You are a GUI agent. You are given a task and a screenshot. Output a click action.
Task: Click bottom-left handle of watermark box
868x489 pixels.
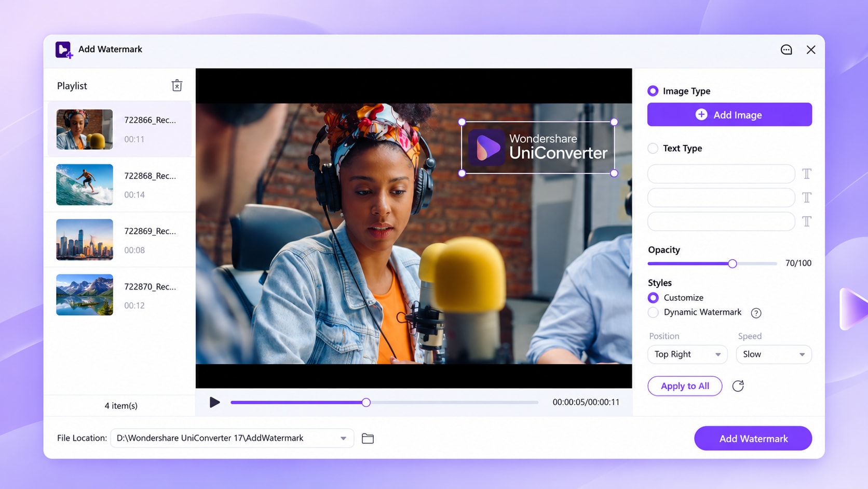(462, 174)
